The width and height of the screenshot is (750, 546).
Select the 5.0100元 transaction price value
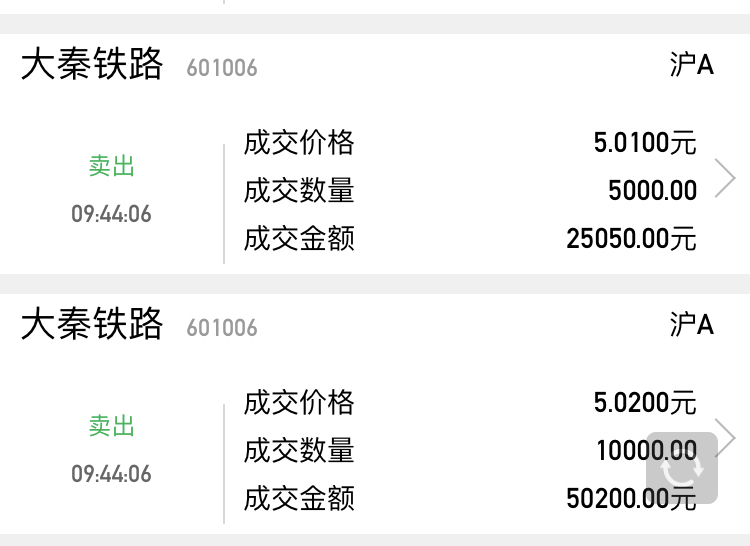tap(644, 143)
